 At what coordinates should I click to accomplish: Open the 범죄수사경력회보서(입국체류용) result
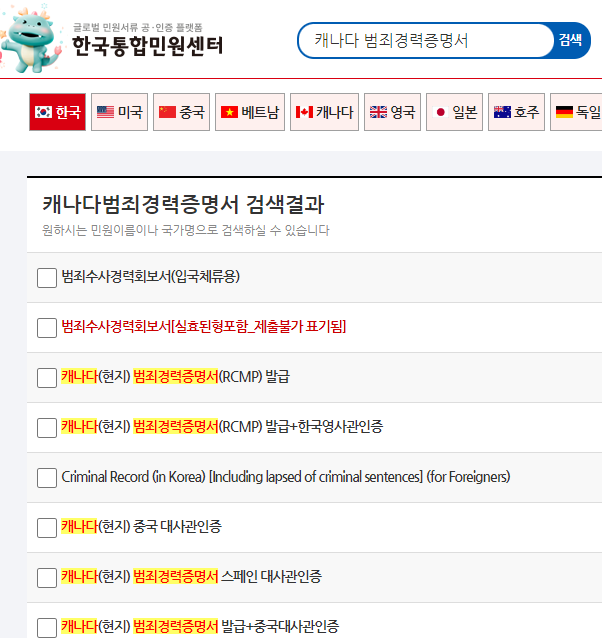pos(150,277)
